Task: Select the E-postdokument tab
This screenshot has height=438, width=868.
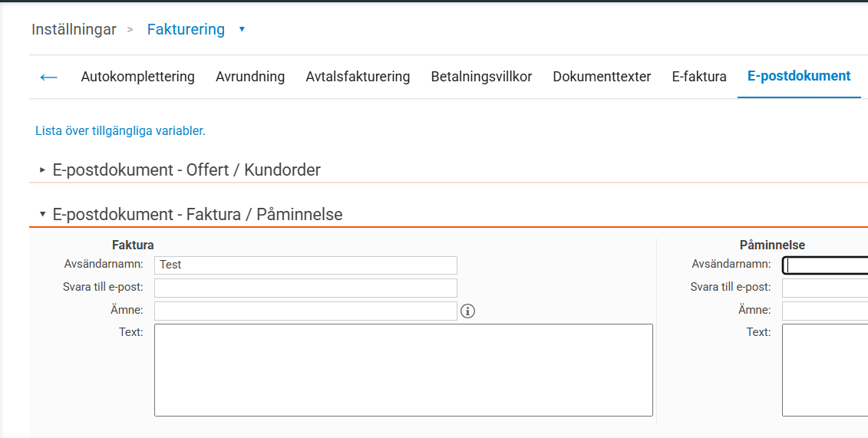Action: pyautogui.click(x=799, y=77)
